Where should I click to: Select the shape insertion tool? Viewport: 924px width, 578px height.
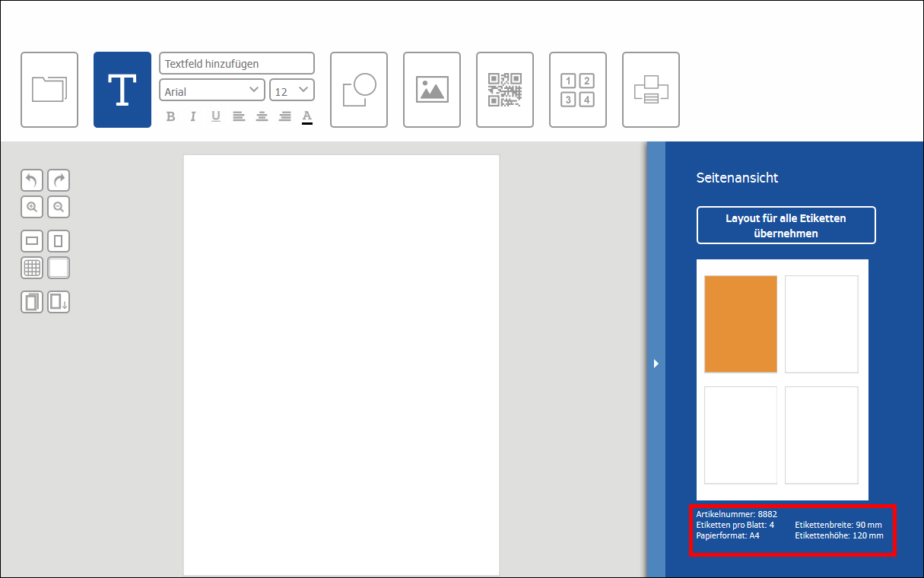click(x=358, y=89)
